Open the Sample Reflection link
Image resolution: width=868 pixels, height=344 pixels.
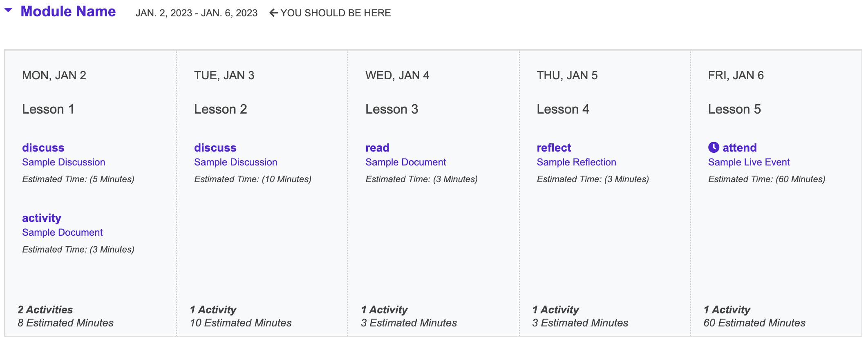pos(576,162)
